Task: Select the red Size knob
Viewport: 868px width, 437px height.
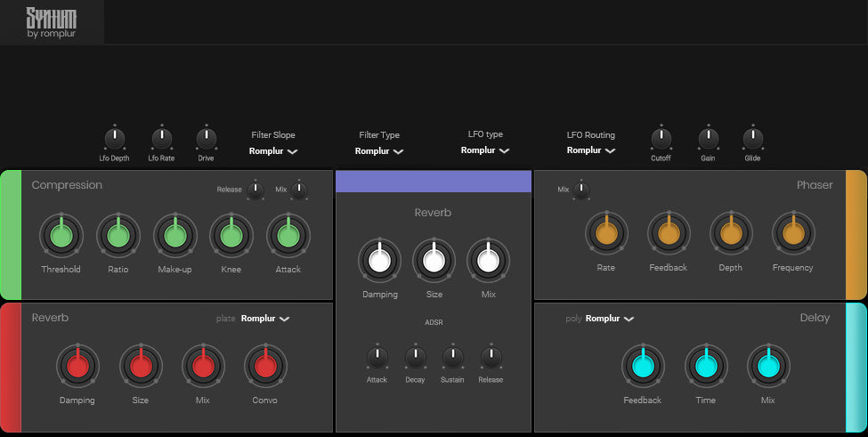Action: (x=141, y=366)
